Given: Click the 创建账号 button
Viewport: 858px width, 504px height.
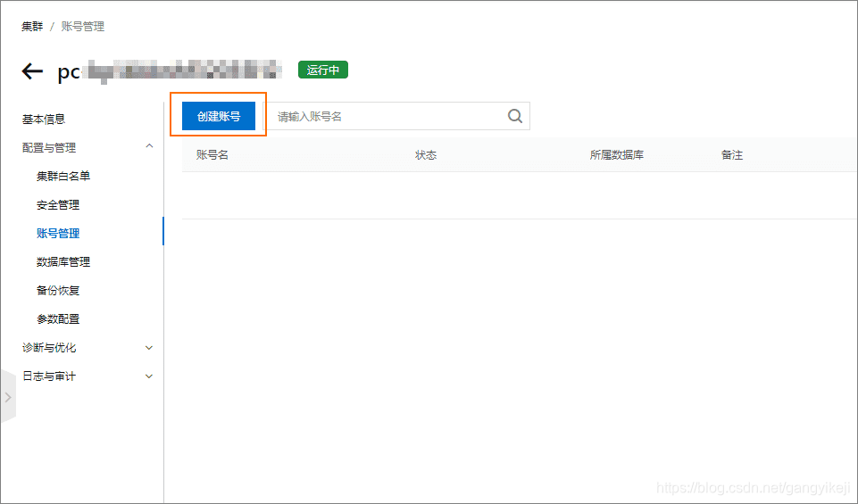Looking at the screenshot, I should (219, 116).
